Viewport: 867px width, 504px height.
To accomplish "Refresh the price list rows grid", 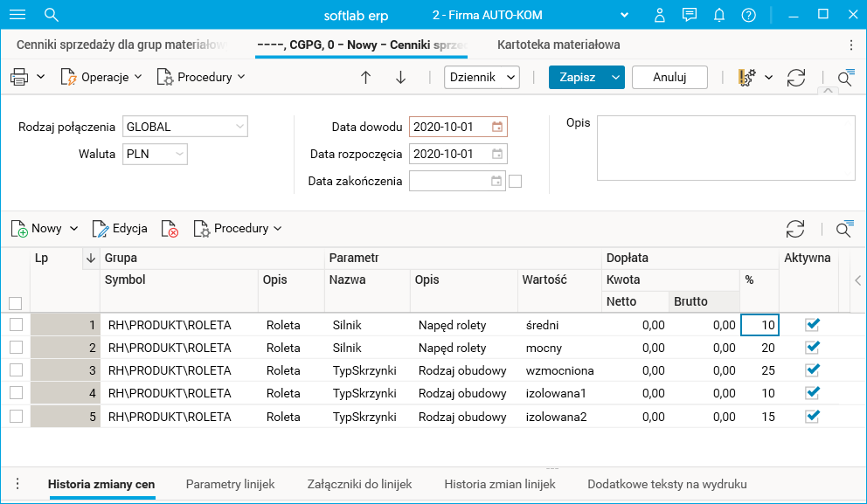I will (x=795, y=229).
